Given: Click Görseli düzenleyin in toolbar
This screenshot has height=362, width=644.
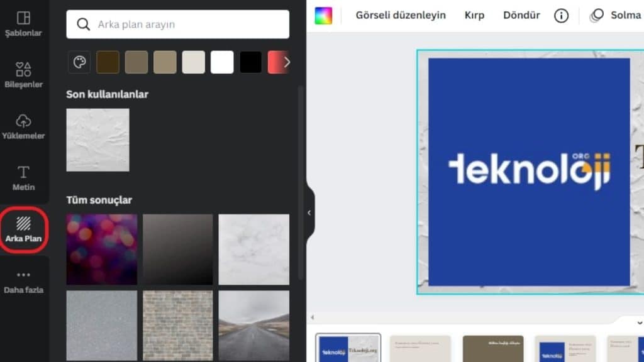Looking at the screenshot, I should [x=401, y=15].
